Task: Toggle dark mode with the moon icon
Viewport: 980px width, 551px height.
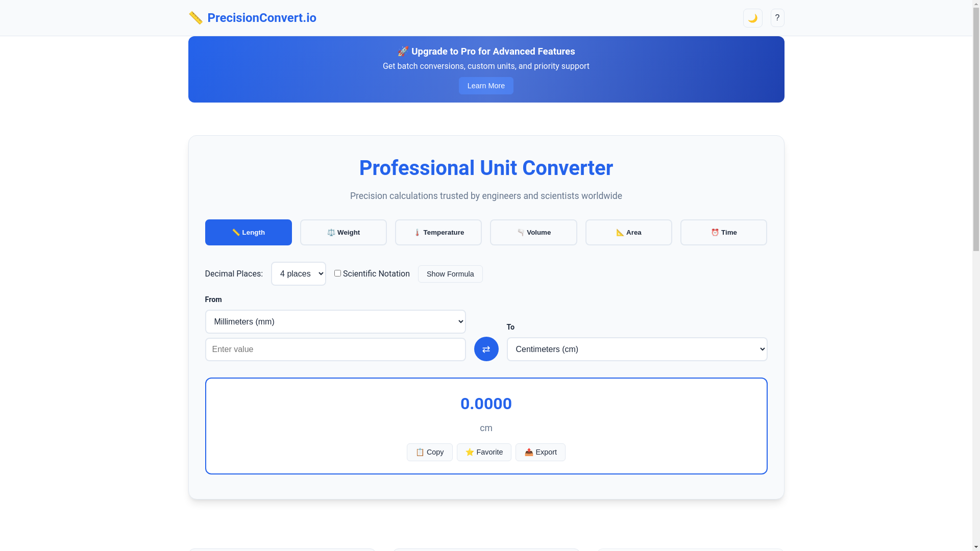Action: click(x=752, y=18)
